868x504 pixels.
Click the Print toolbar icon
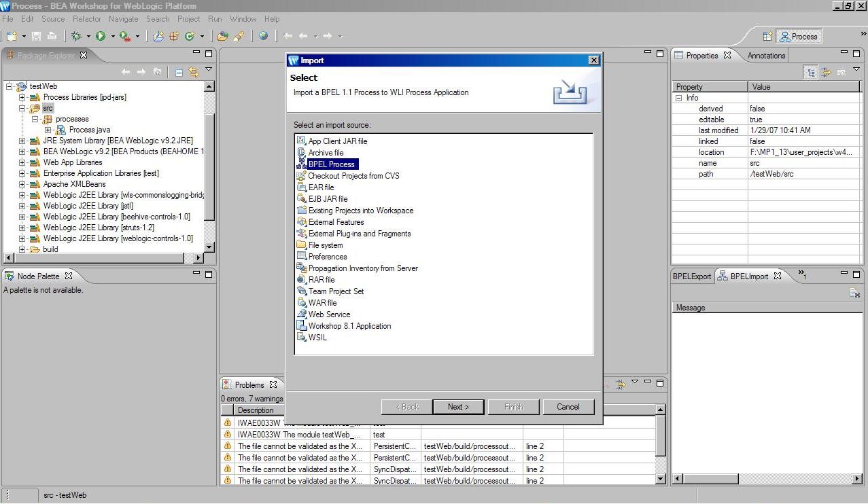[x=52, y=36]
